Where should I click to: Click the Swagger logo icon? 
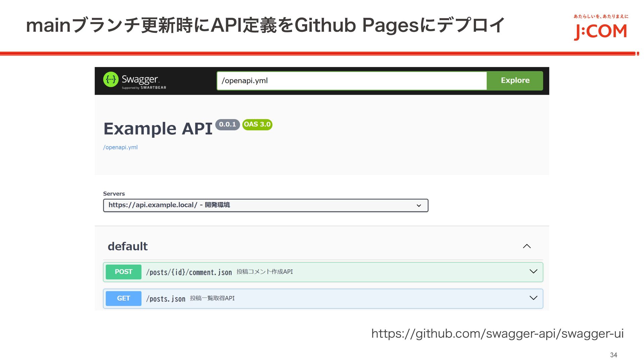(111, 79)
